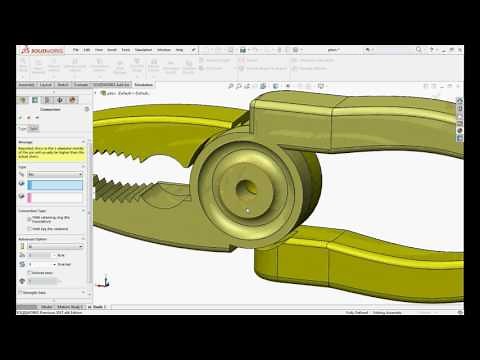Switch to the Motion Study 1 tab

pyautogui.click(x=70, y=307)
